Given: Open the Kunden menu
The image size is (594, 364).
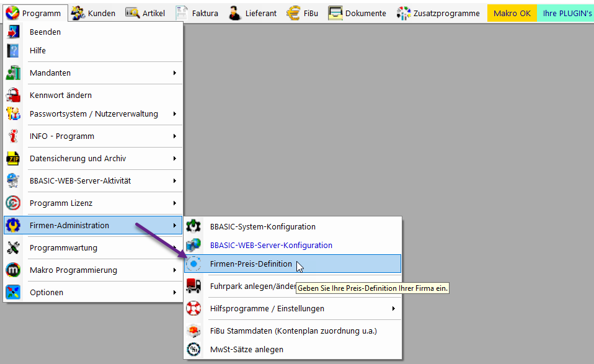Looking at the screenshot, I should coord(94,13).
